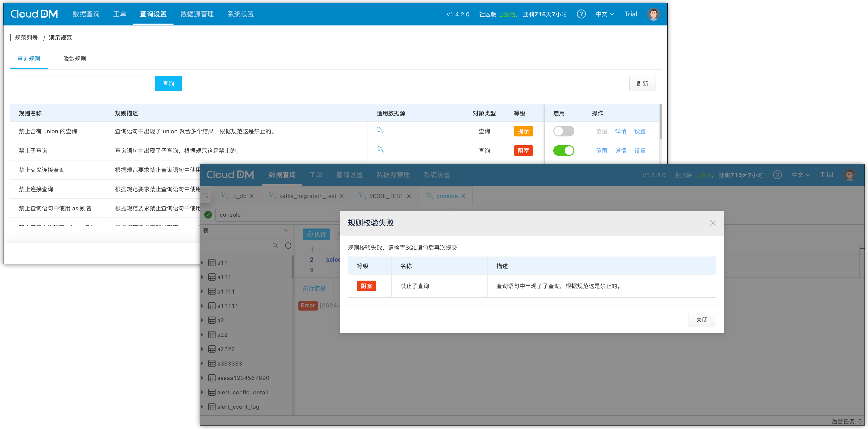Click 详情 link for 禁止子查询 rule

pyautogui.click(x=620, y=151)
